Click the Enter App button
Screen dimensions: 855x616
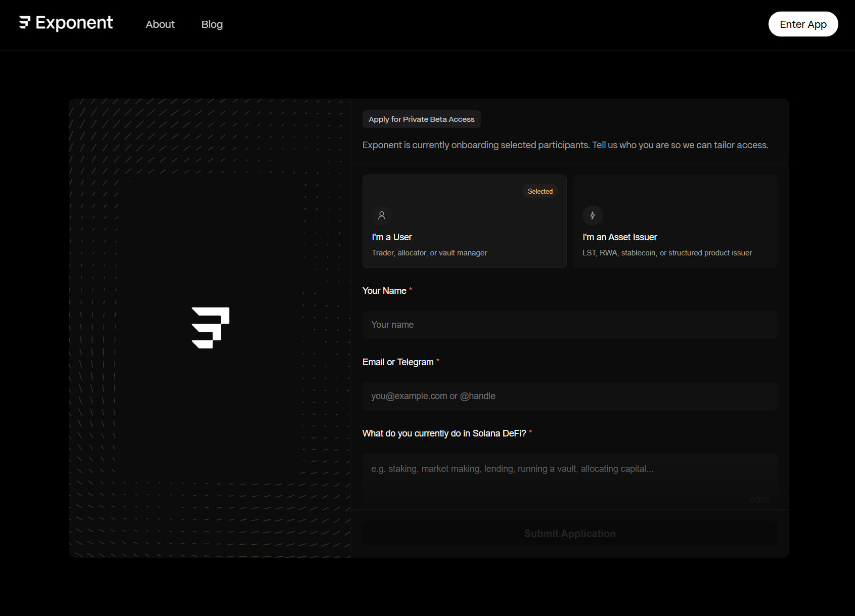point(803,24)
